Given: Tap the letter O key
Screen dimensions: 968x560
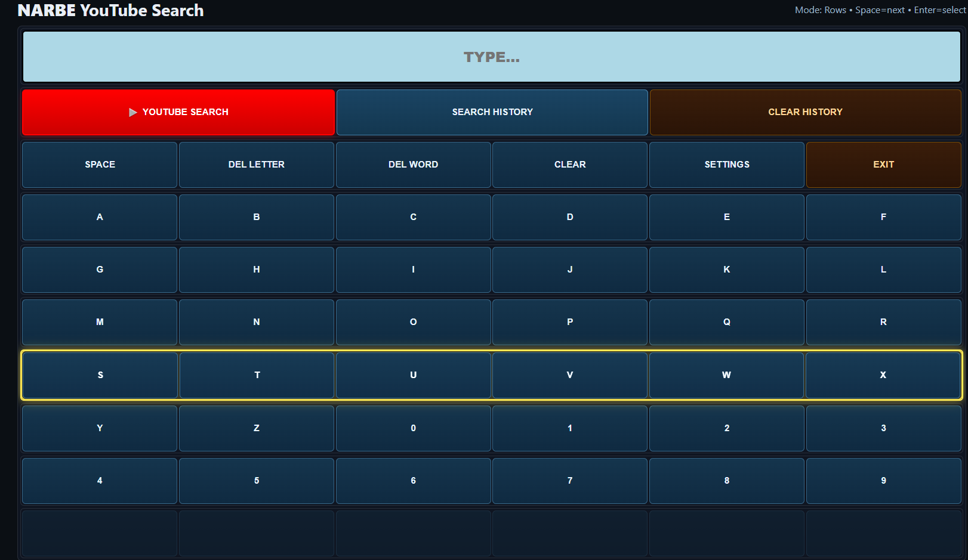Looking at the screenshot, I should click(413, 322).
